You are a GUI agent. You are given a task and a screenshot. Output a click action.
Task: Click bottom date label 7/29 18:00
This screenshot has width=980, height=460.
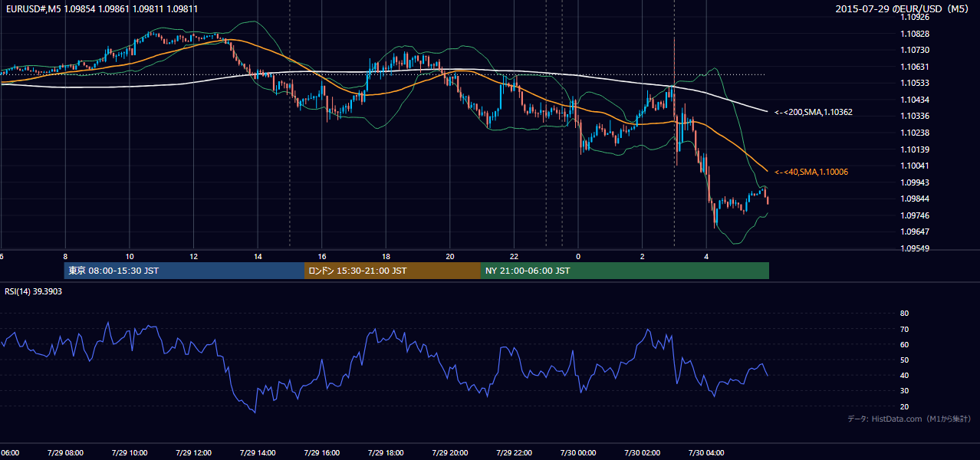[x=386, y=452]
